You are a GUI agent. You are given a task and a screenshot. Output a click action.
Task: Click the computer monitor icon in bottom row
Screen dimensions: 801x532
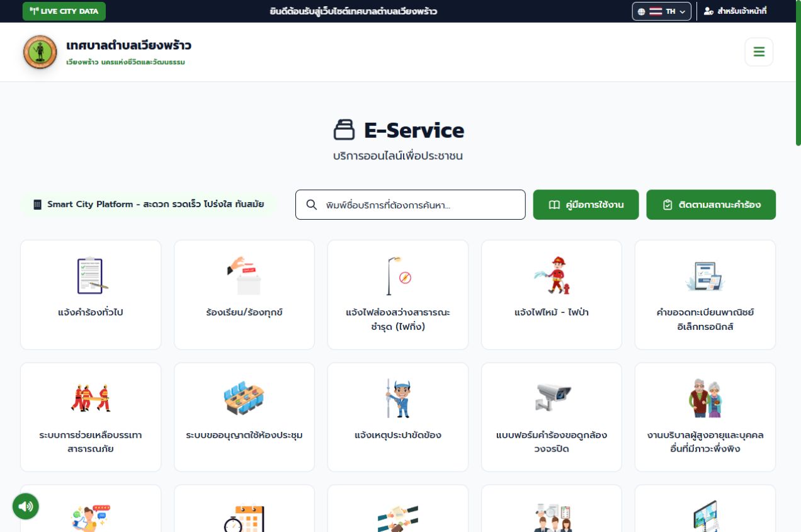click(705, 516)
